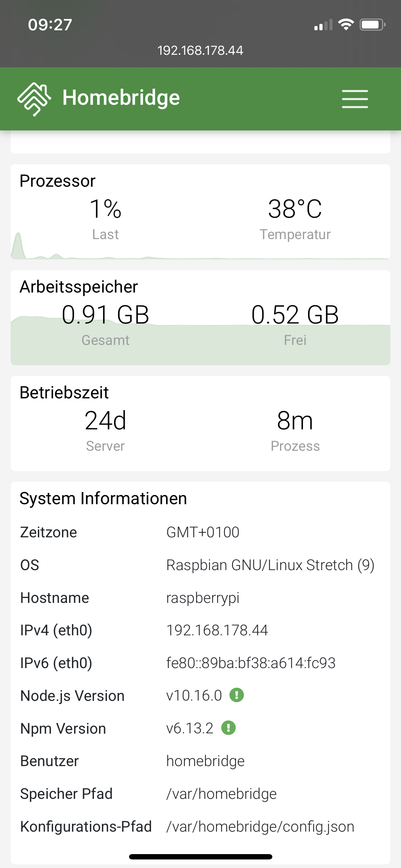
Task: Click the CPU load 1% value
Action: point(106,209)
